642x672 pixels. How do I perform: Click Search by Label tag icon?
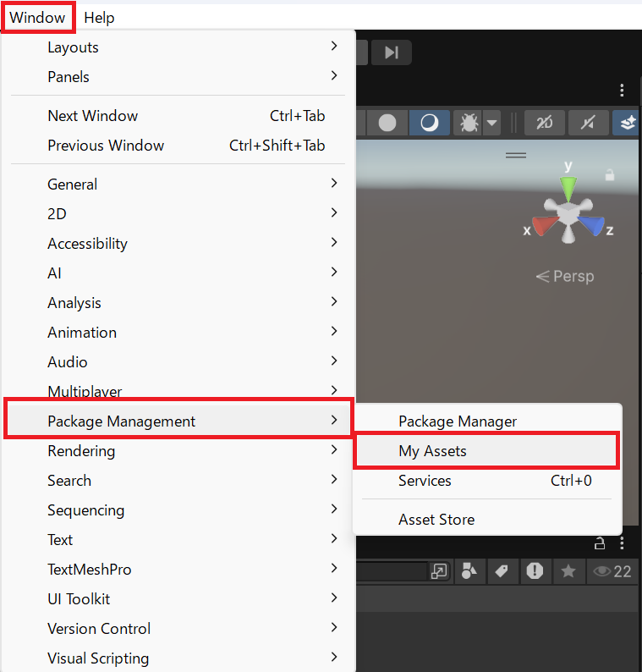(x=502, y=571)
